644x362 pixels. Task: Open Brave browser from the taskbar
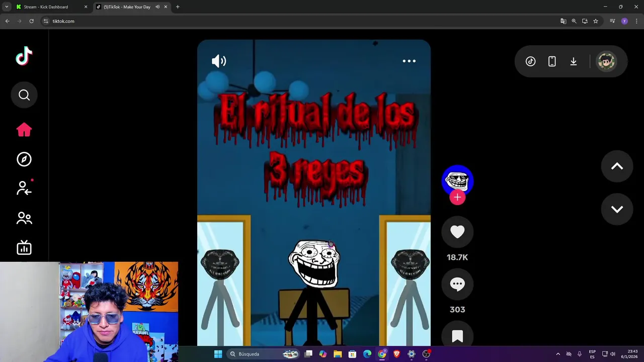point(396,354)
